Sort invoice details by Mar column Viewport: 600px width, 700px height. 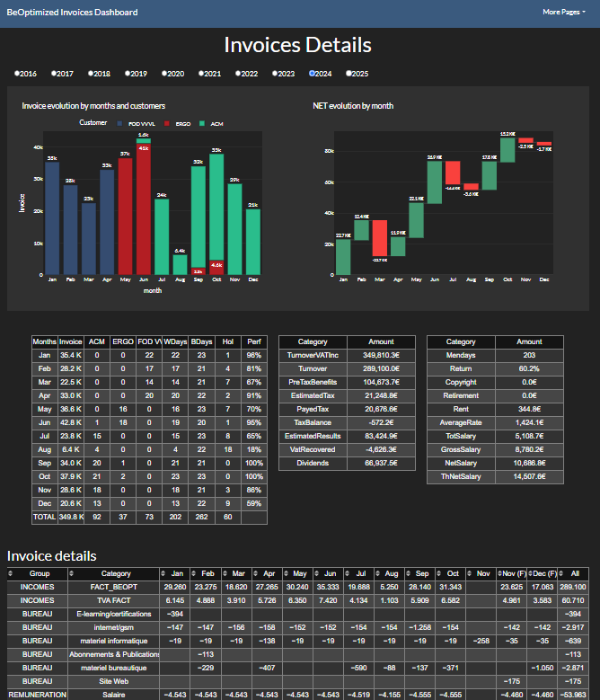pyautogui.click(x=227, y=572)
